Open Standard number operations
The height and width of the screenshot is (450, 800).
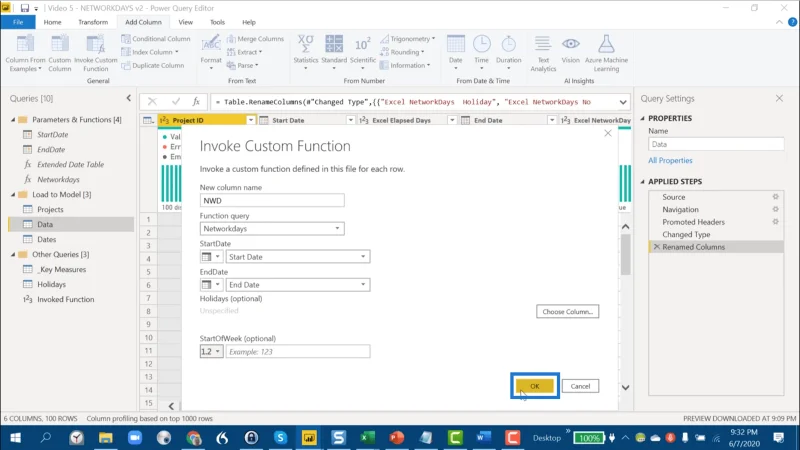pyautogui.click(x=334, y=53)
